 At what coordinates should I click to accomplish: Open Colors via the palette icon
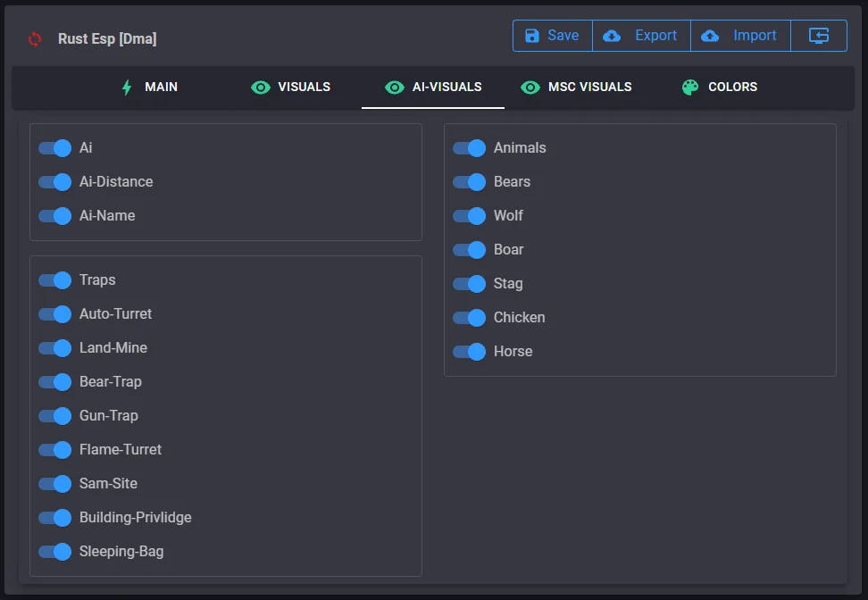(690, 87)
